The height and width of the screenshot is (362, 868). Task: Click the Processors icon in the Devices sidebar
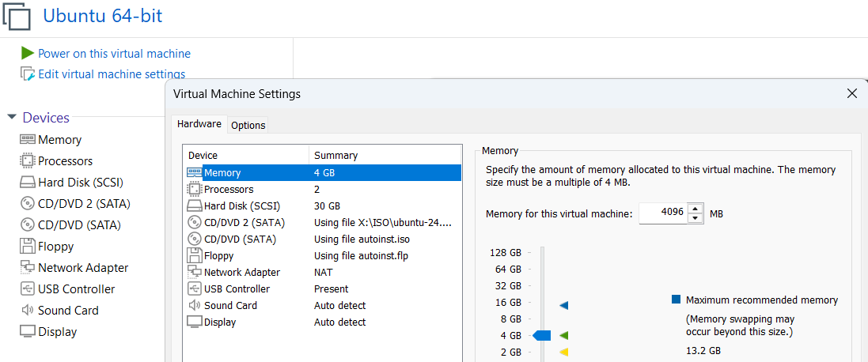(28, 161)
